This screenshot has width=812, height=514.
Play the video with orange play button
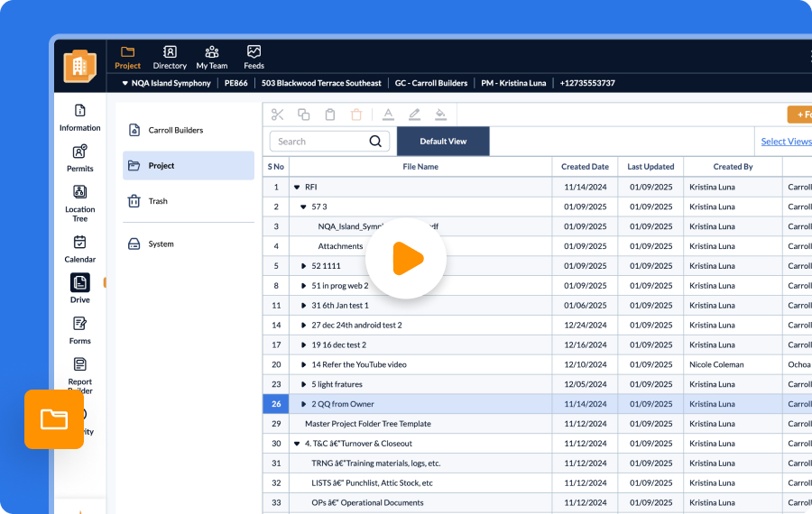pos(406,258)
